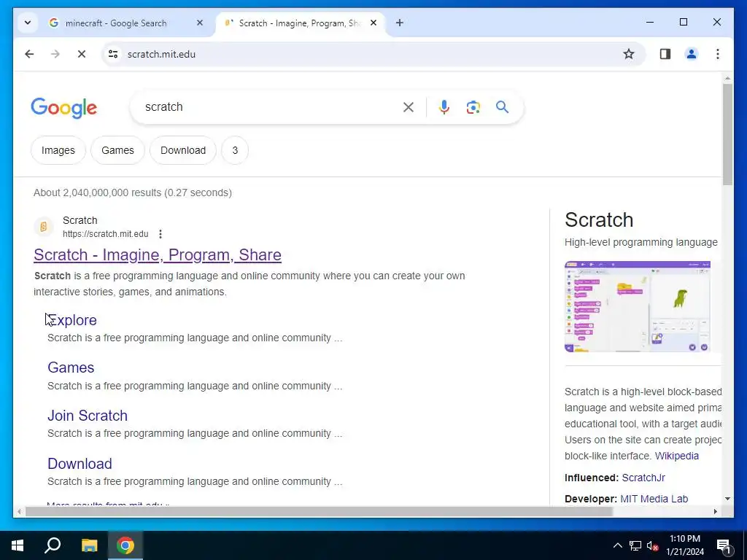Open Windows taskbar search

[x=53, y=545]
